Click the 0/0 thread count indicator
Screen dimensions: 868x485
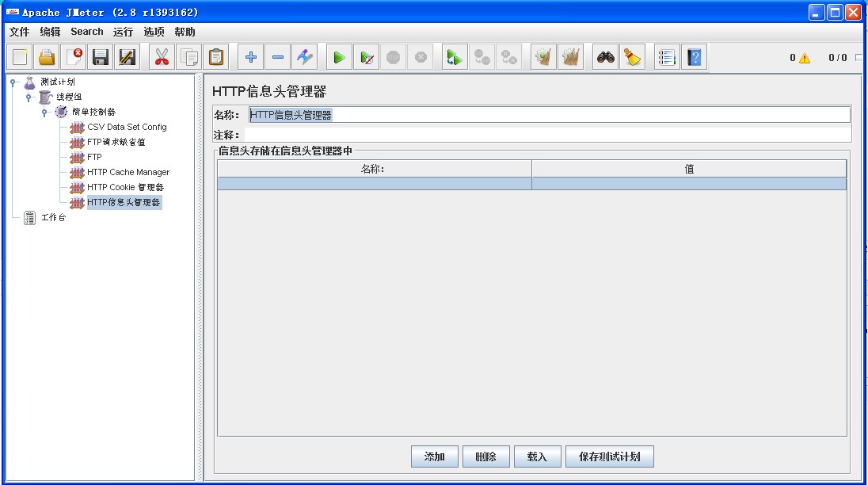838,58
